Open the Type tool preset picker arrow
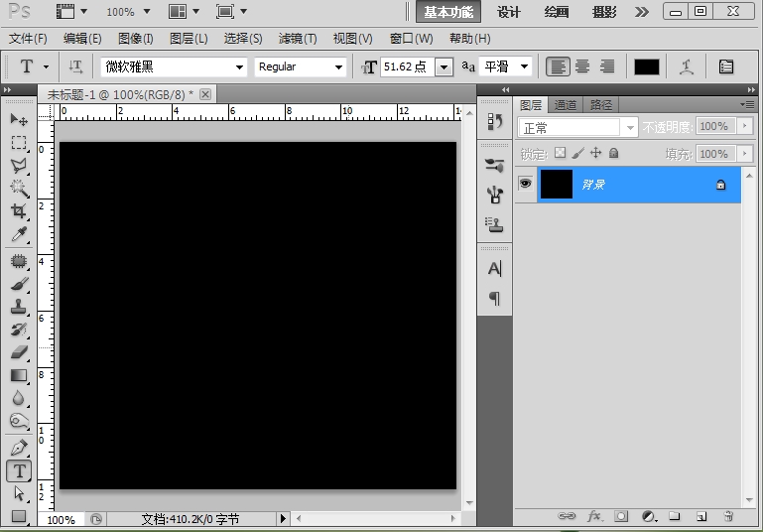 pos(47,66)
